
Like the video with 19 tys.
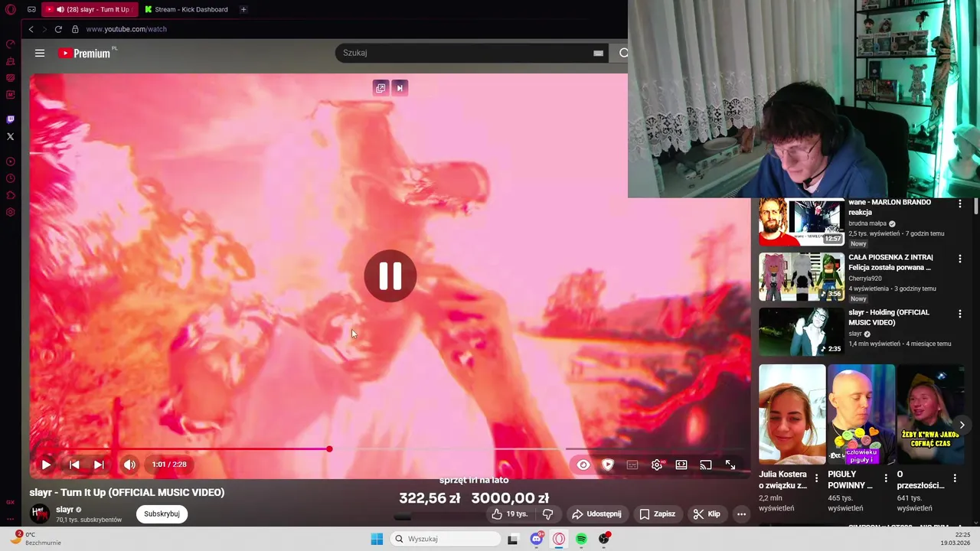coord(511,514)
